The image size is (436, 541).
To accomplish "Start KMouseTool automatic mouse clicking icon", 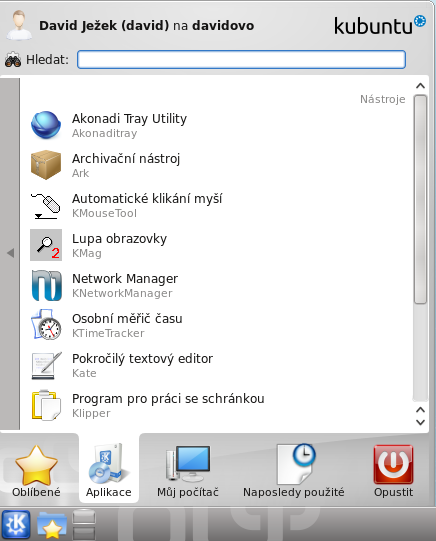I will coord(46,206).
